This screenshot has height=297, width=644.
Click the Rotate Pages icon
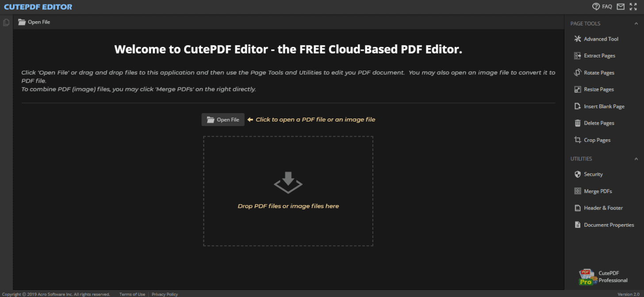[577, 72]
